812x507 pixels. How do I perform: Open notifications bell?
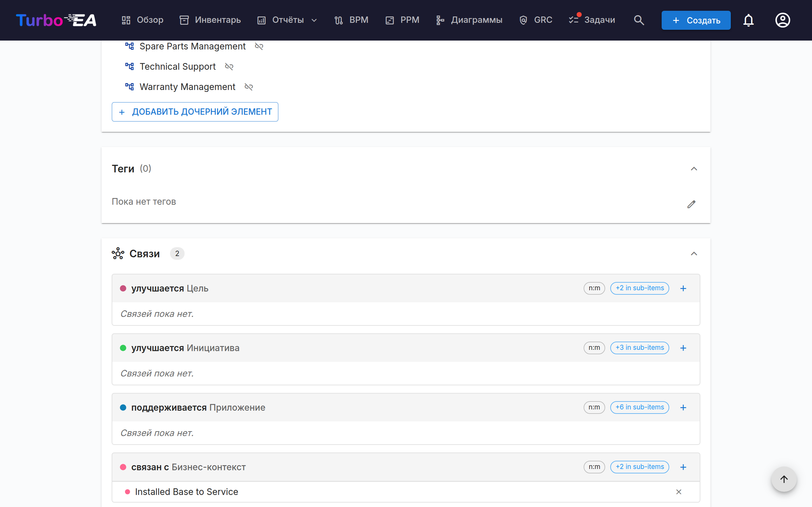(748, 20)
